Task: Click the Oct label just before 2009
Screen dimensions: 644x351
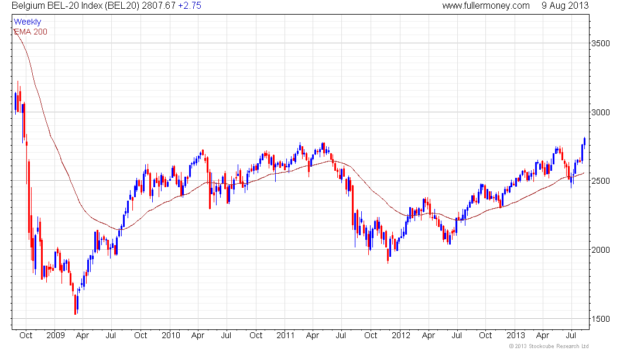Action: point(26,335)
